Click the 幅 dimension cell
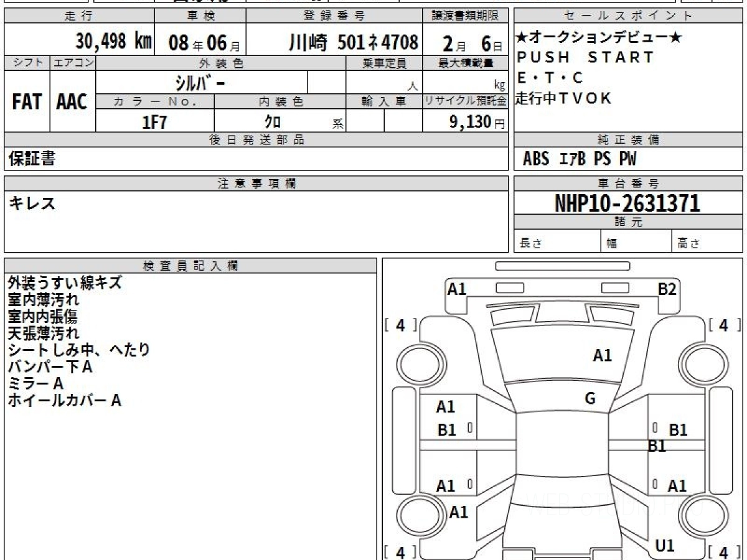This screenshot has width=747, height=560. pyautogui.click(x=637, y=242)
